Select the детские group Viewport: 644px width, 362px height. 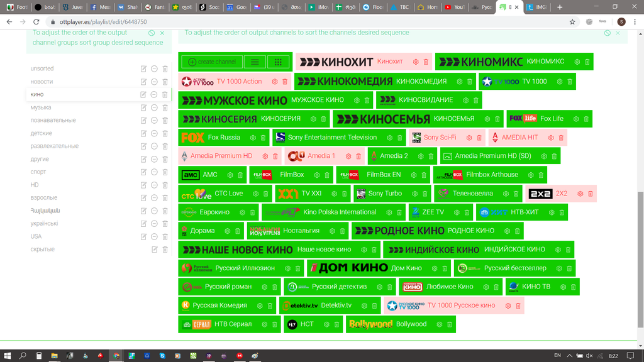pyautogui.click(x=41, y=133)
